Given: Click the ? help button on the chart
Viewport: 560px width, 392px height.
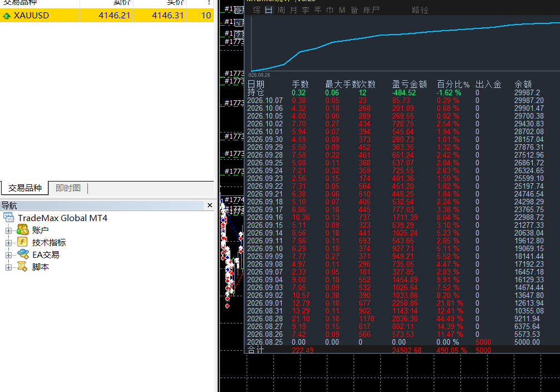Looking at the screenshot, I should 239,35.
